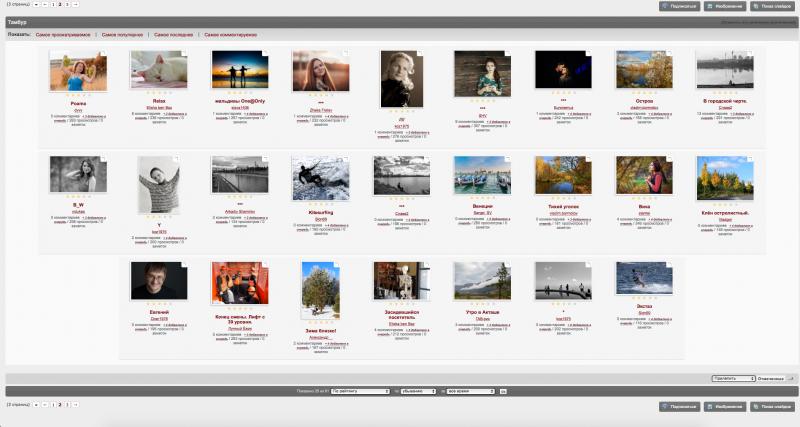800x427 pixels.
Task: Click the title link Утро в Алтае
Action: point(482,312)
